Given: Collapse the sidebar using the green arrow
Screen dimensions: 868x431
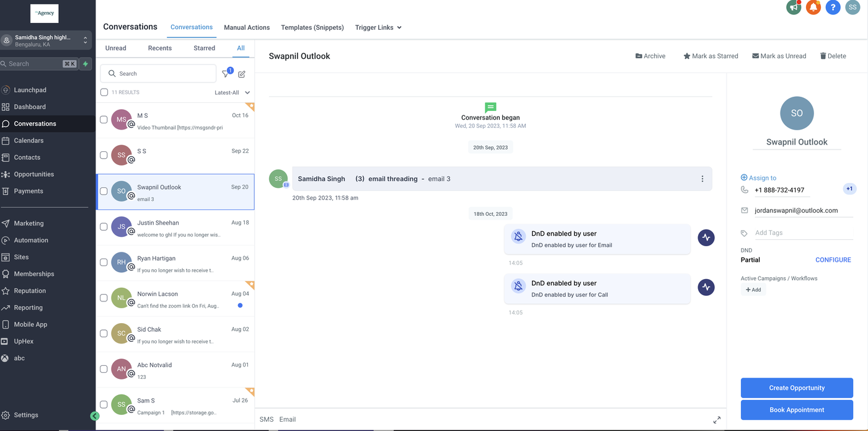Looking at the screenshot, I should point(95,416).
